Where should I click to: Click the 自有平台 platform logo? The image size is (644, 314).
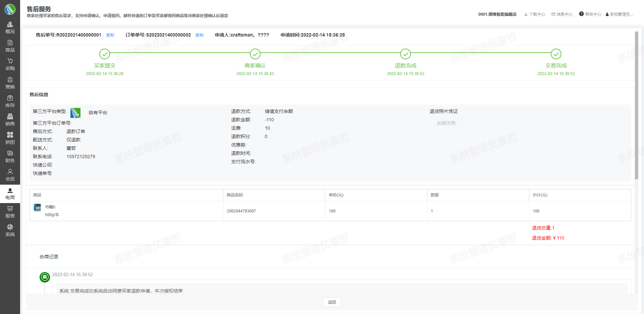coord(75,113)
